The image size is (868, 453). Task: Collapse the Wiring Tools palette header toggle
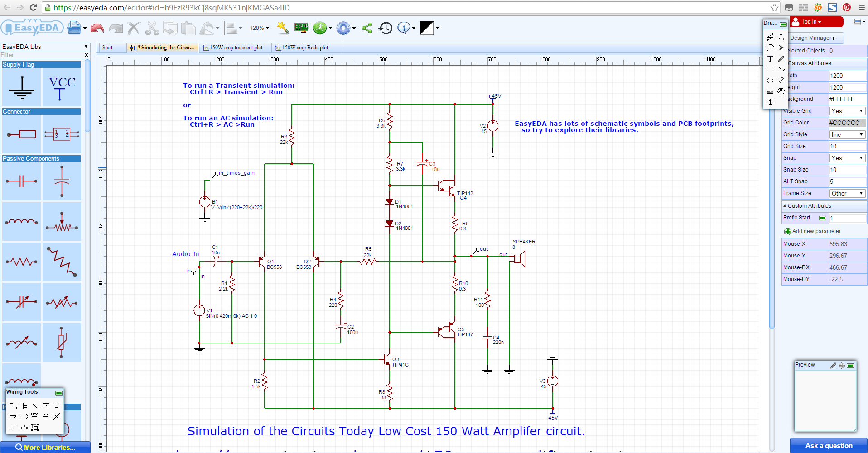[58, 393]
